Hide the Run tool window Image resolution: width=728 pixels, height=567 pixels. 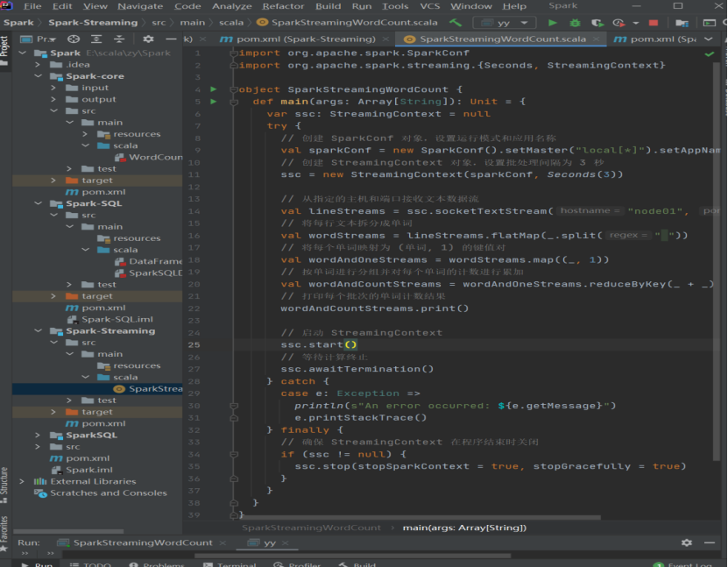710,542
